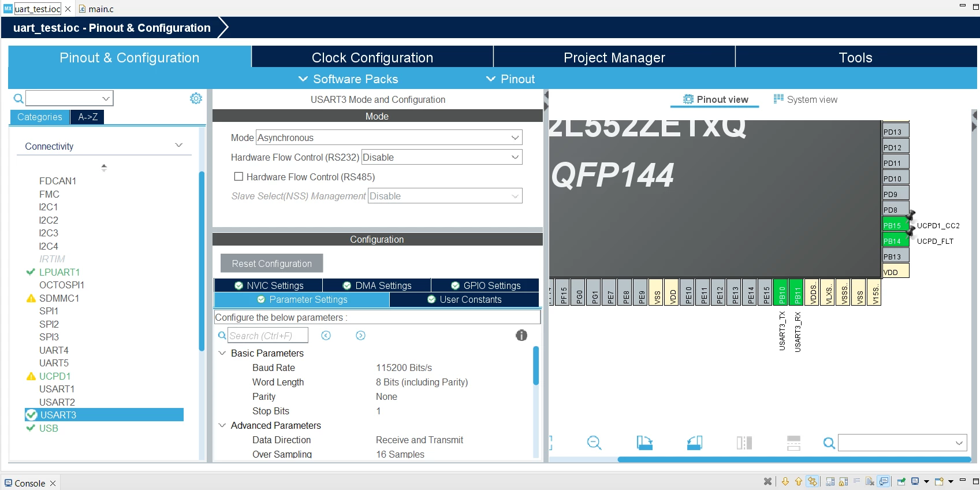This screenshot has height=490, width=980.
Task: Click the pinout horizontal scrollbar
Action: (794, 459)
